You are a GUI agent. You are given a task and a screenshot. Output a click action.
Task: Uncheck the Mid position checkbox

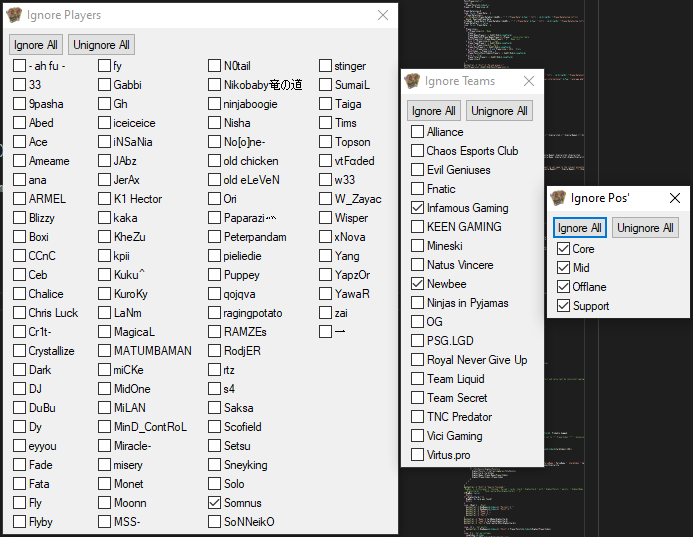pos(563,267)
